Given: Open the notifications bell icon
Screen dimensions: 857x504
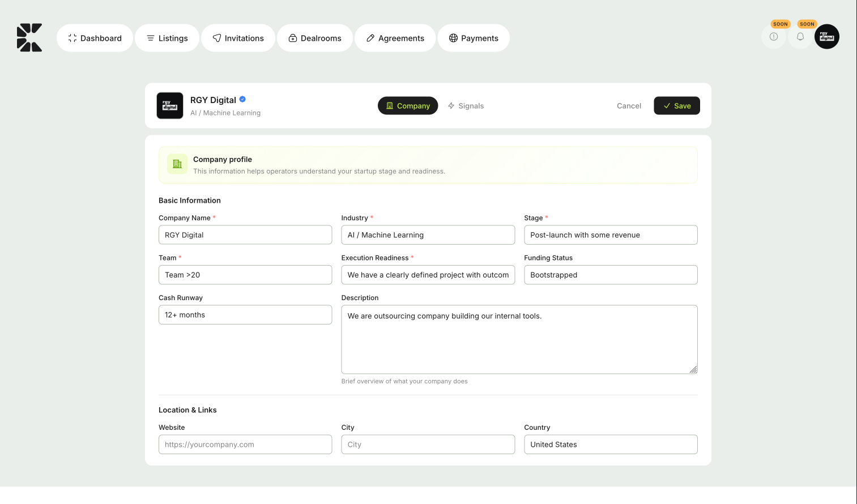Looking at the screenshot, I should pos(800,37).
